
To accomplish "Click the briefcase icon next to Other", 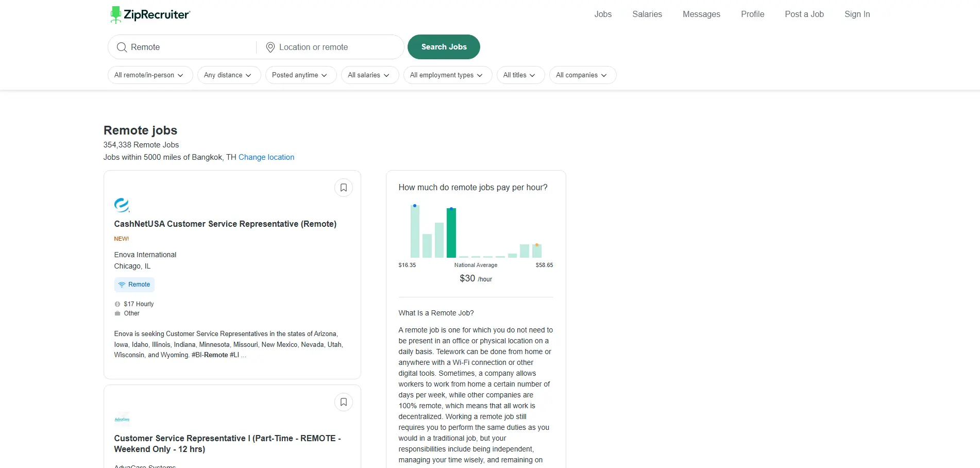I will point(117,313).
